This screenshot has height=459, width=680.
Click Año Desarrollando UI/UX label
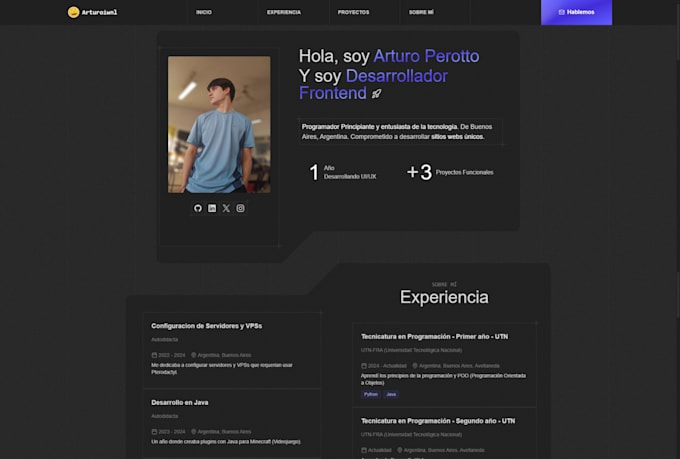[350, 172]
